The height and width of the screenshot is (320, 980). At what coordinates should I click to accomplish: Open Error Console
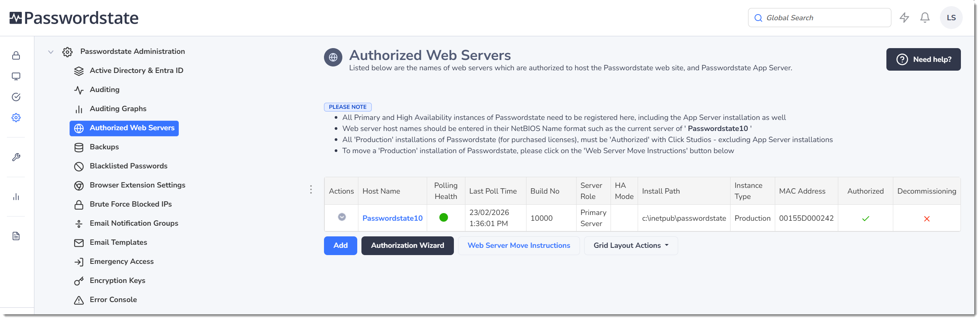pos(113,299)
